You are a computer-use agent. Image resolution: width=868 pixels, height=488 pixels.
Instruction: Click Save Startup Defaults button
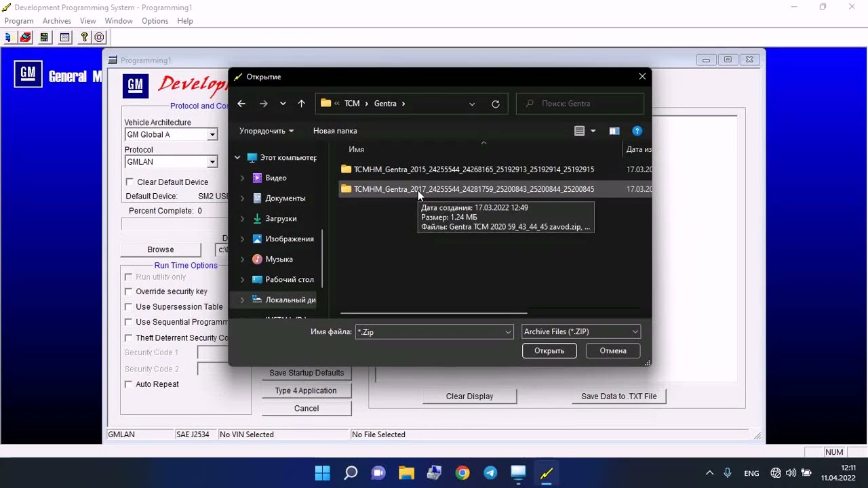click(x=307, y=373)
